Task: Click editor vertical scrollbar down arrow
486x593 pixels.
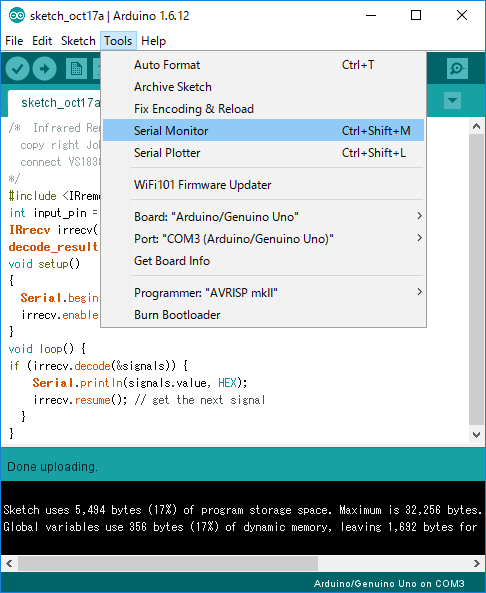Action: [x=476, y=435]
